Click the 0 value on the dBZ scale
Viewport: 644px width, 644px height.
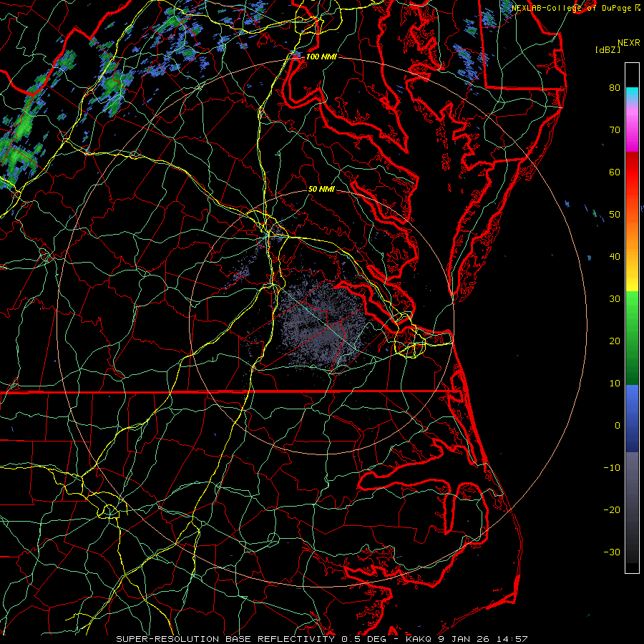[618, 426]
